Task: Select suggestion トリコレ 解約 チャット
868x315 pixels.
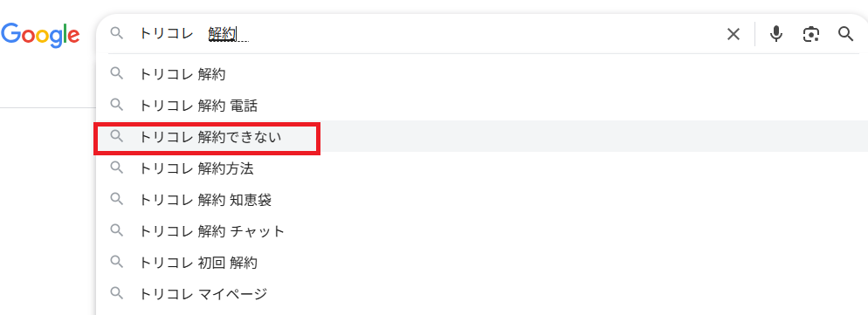Action: (480, 231)
